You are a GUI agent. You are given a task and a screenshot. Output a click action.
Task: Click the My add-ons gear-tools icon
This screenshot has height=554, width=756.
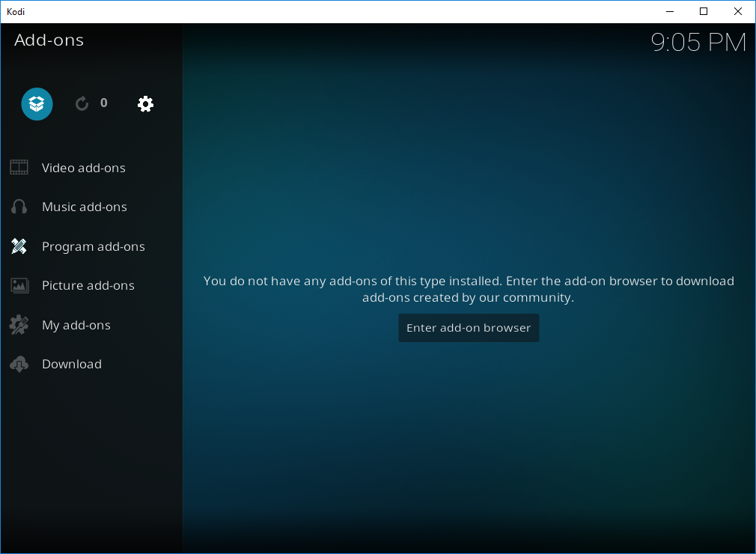19,325
